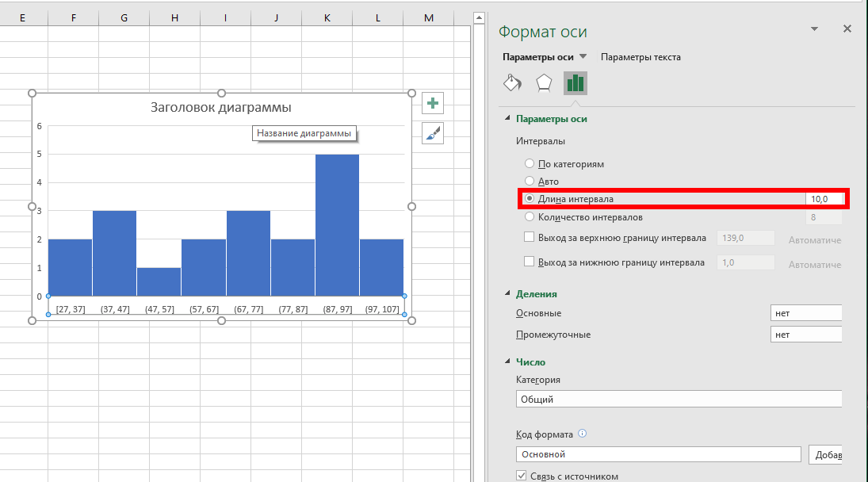868x482 pixels.
Task: Open the Chart Styles paintbrush button
Action: tap(432, 133)
